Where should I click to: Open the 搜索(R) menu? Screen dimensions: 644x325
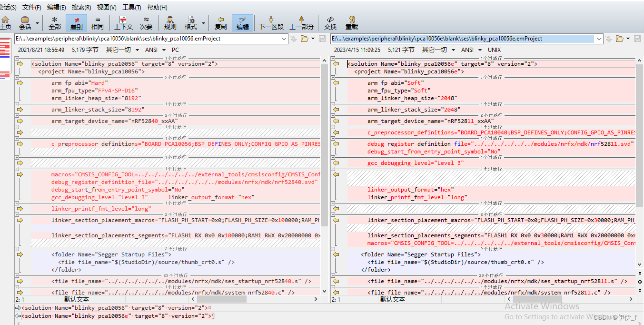81,7
